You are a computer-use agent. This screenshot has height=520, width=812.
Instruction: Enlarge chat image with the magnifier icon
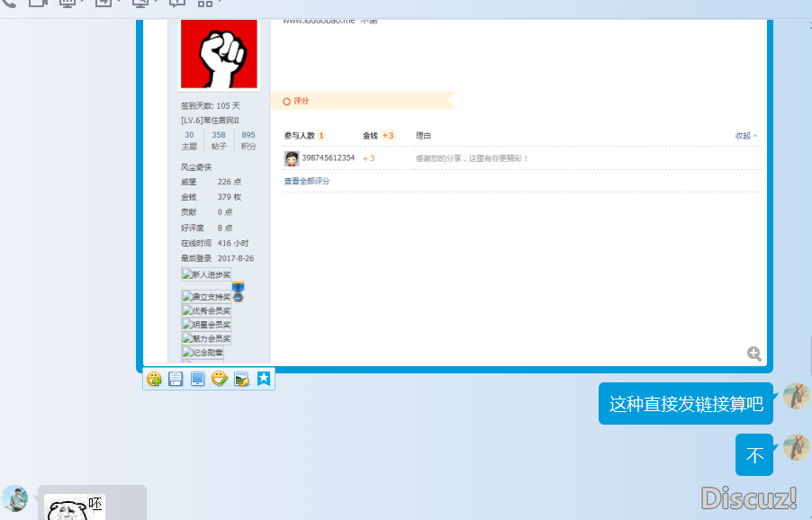tap(754, 354)
